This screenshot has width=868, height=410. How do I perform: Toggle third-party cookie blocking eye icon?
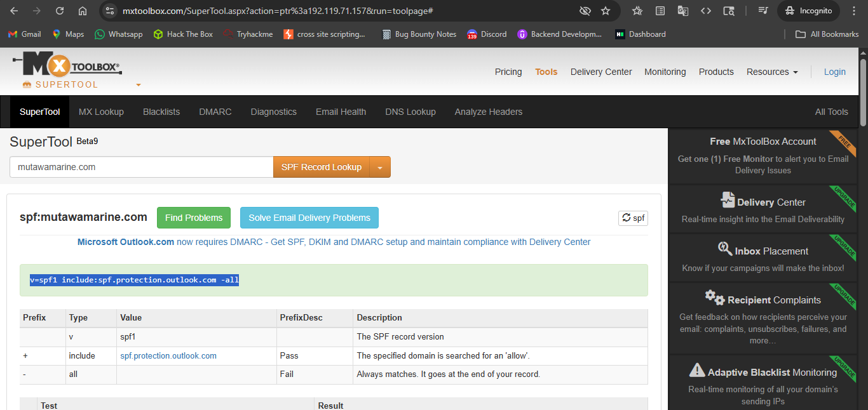(x=585, y=11)
